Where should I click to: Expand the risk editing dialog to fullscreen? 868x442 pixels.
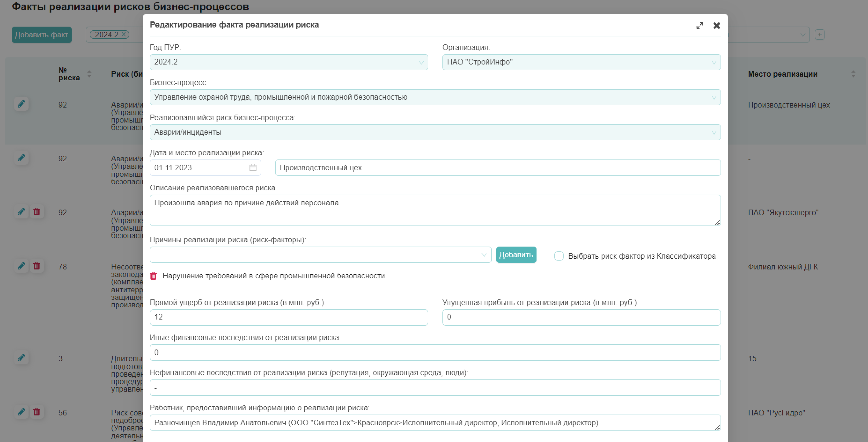tap(700, 26)
